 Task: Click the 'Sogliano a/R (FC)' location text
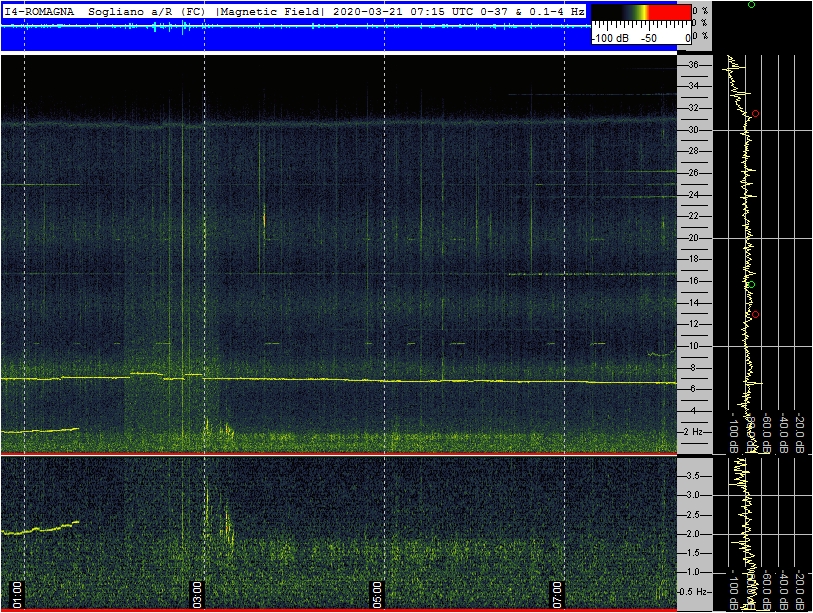tap(147, 11)
